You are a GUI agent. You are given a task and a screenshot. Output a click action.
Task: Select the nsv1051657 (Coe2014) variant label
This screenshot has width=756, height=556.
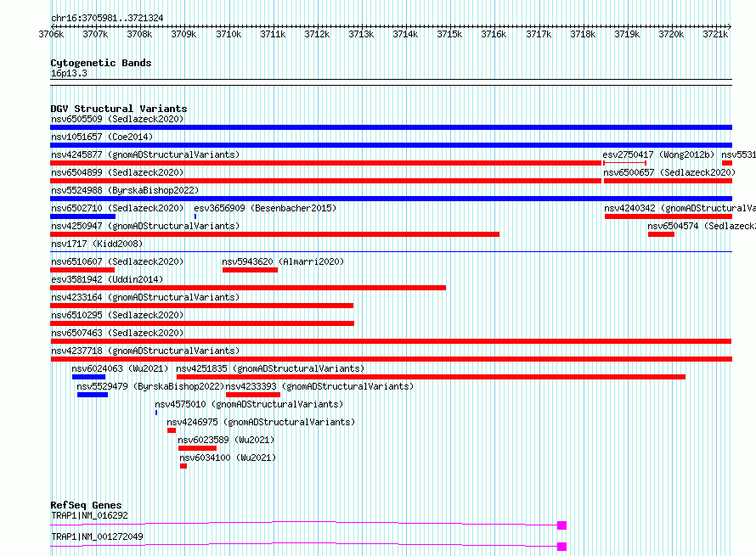[x=102, y=137]
